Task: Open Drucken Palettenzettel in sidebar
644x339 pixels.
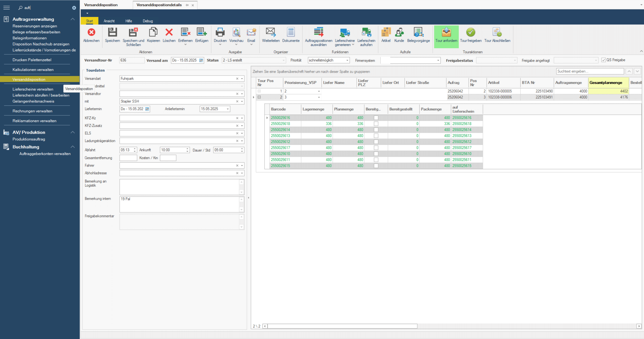Action: (32, 60)
